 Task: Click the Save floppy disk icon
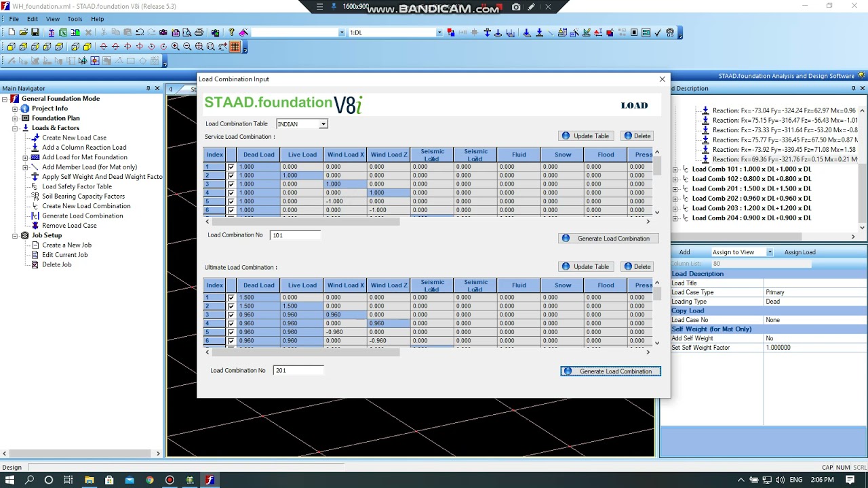(x=35, y=33)
